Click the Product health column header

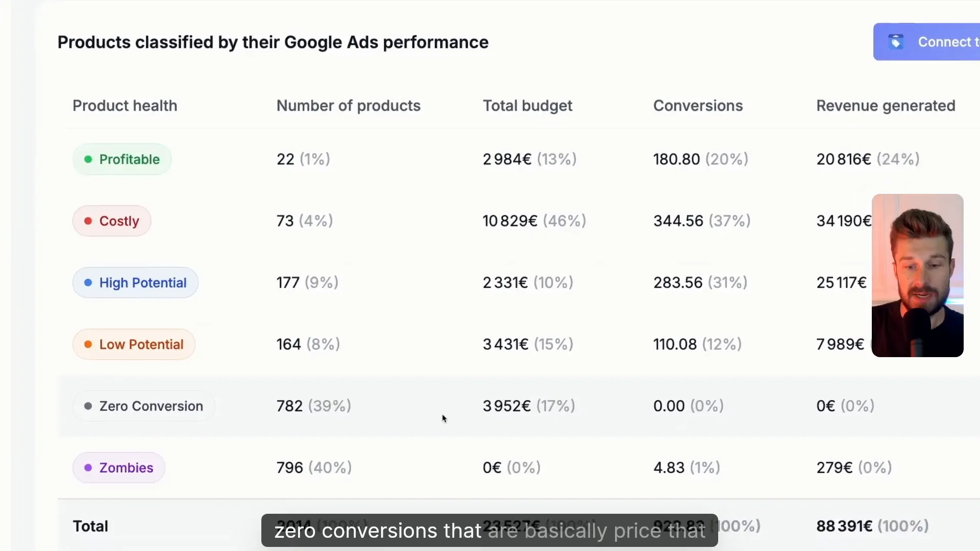pyautogui.click(x=125, y=106)
